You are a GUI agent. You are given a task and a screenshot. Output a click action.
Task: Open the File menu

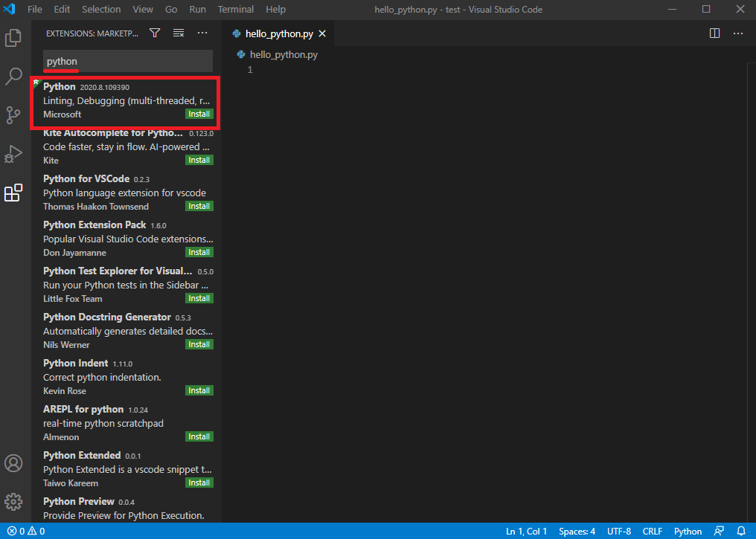(35, 9)
